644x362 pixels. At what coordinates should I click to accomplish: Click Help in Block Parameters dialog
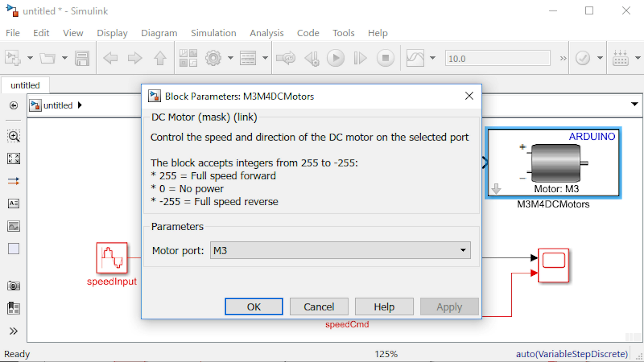(384, 307)
